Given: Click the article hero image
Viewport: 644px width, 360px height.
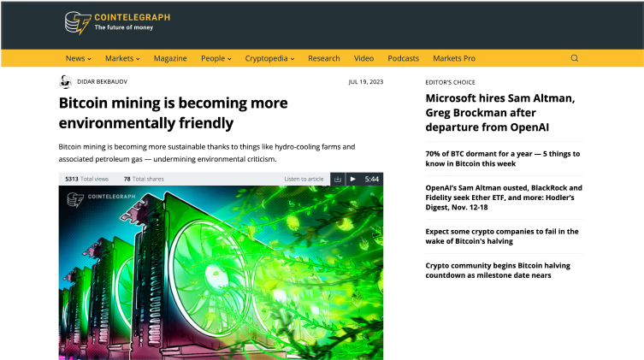Looking at the screenshot, I should (221, 273).
